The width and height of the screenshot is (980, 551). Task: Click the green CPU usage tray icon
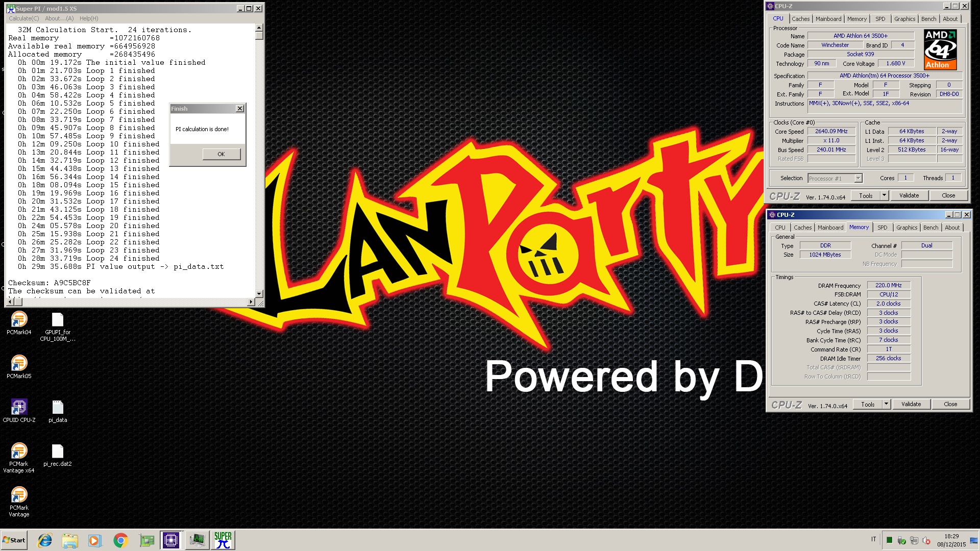click(890, 540)
